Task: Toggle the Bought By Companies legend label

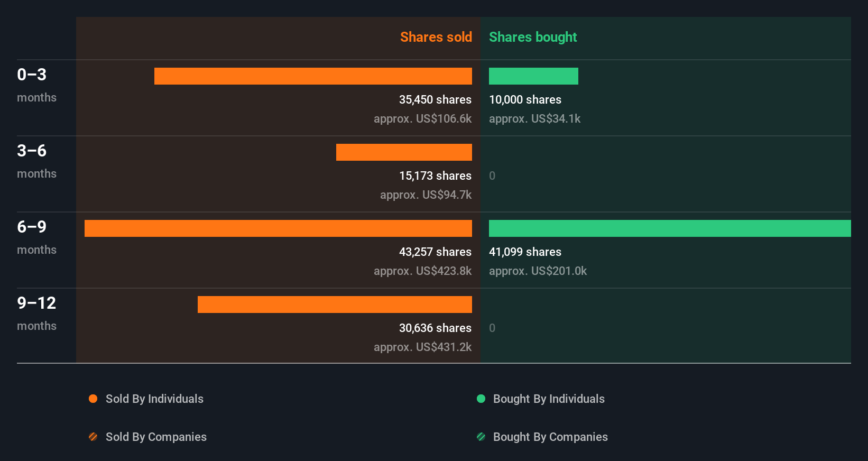Action: pyautogui.click(x=550, y=437)
